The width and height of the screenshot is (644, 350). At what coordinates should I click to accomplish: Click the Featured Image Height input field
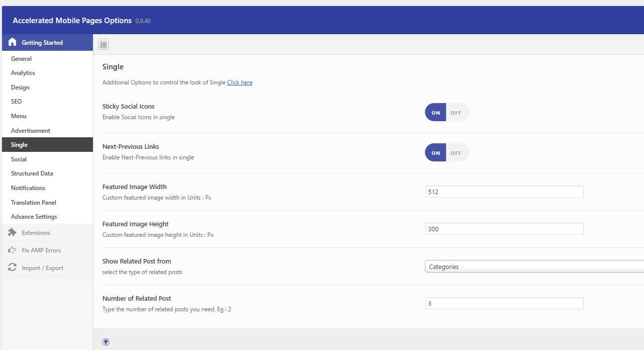[x=504, y=229]
